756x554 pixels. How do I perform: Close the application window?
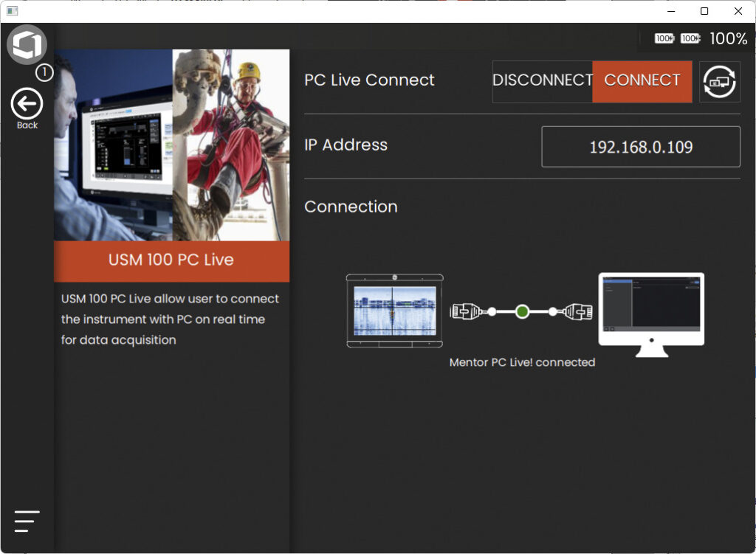click(738, 11)
